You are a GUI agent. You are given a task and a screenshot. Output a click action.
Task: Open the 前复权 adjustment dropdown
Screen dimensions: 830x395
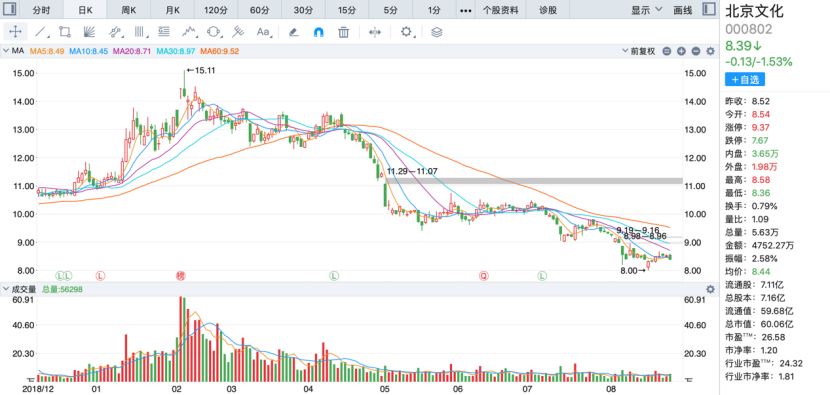pyautogui.click(x=639, y=51)
